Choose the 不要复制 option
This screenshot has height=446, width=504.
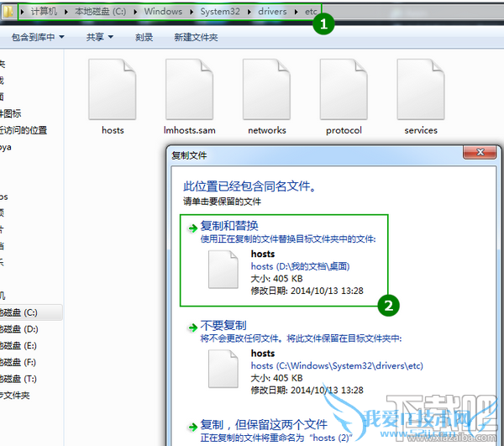click(305, 357)
